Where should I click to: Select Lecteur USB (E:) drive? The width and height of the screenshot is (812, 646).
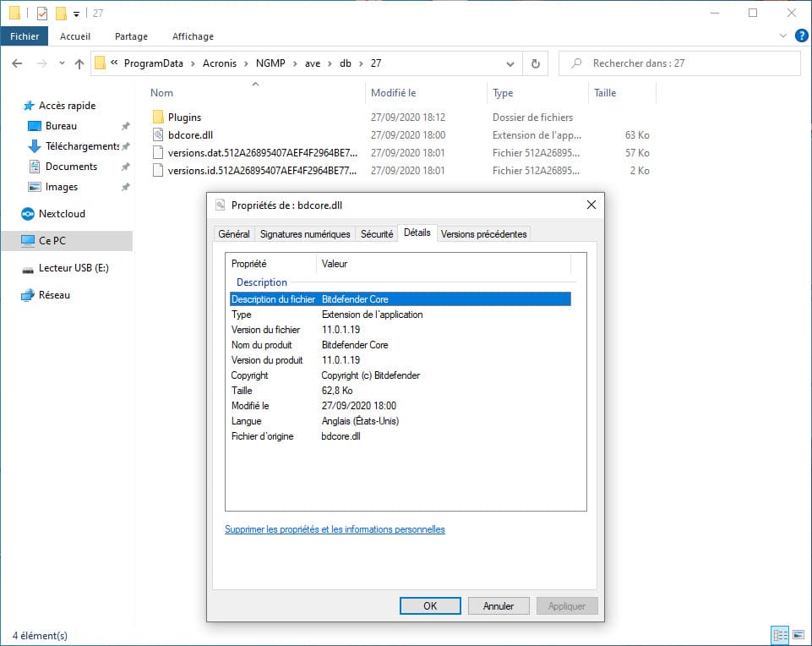pyautogui.click(x=74, y=268)
